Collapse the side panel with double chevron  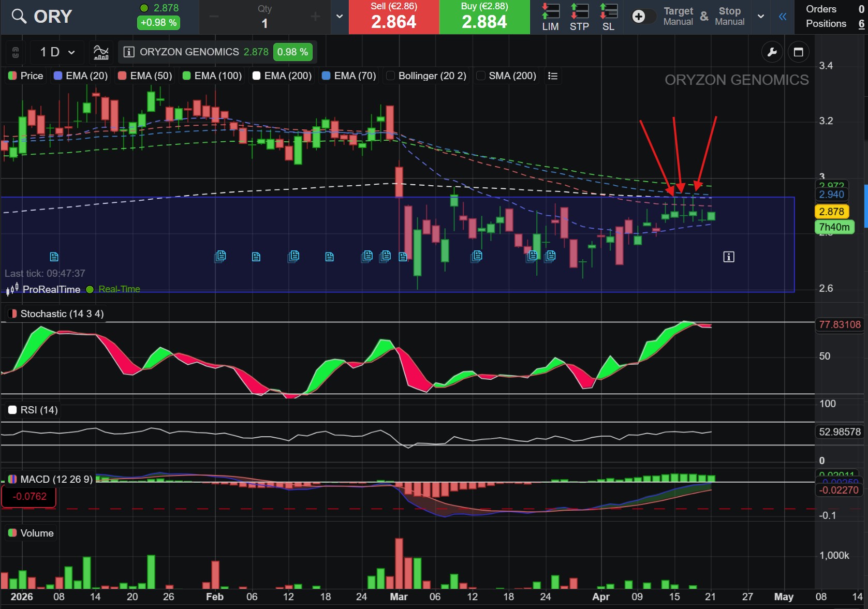tap(783, 17)
